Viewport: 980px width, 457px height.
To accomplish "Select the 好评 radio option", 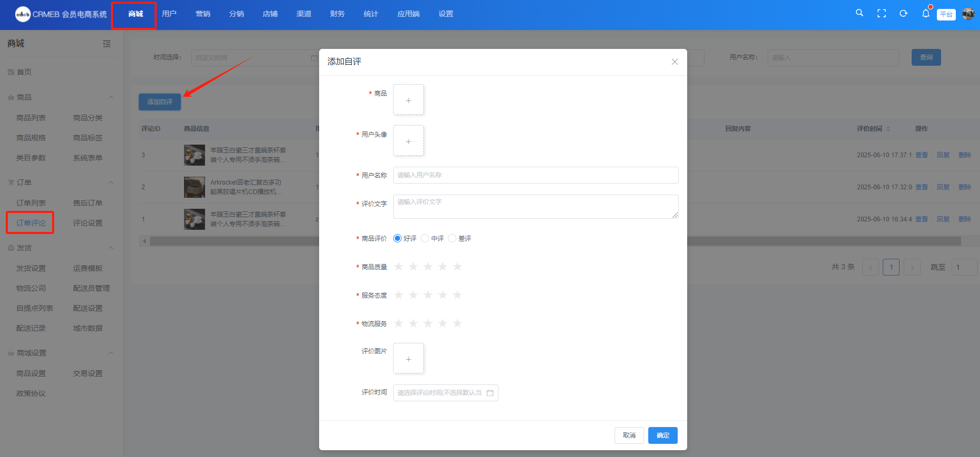I will coord(398,239).
